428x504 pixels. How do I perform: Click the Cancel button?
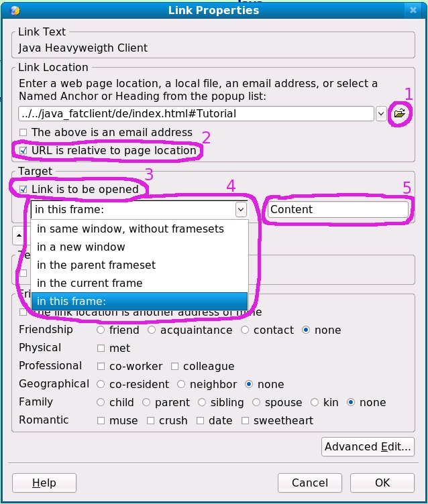click(x=309, y=483)
